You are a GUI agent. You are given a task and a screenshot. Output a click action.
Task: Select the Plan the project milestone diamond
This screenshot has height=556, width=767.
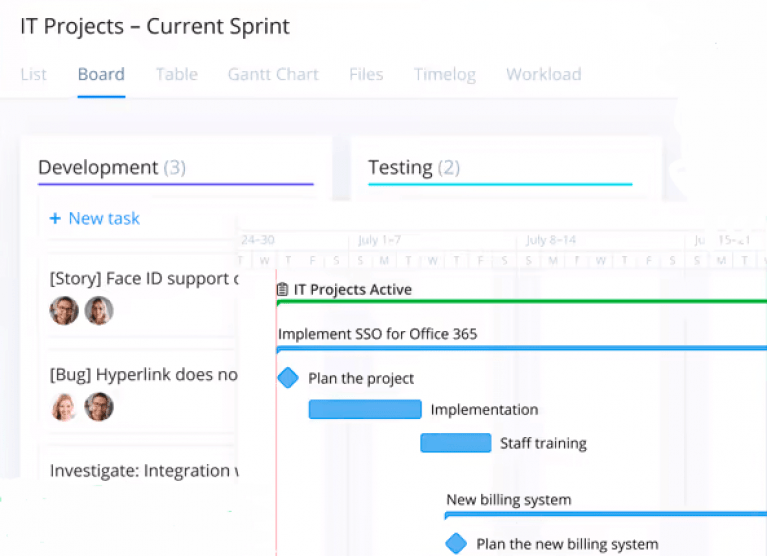point(288,378)
